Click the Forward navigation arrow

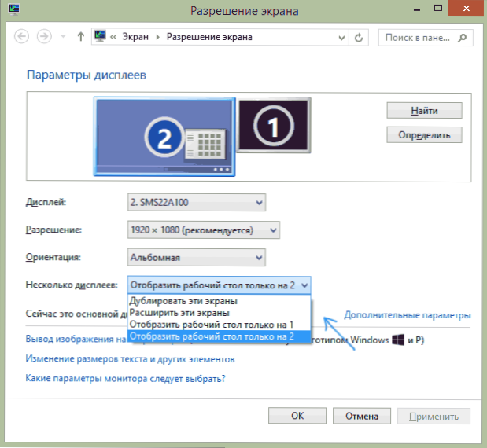point(44,37)
